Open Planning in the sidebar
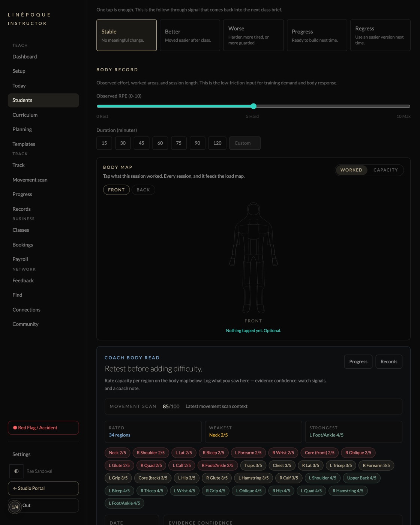This screenshot has width=420, height=525. pyautogui.click(x=43, y=129)
